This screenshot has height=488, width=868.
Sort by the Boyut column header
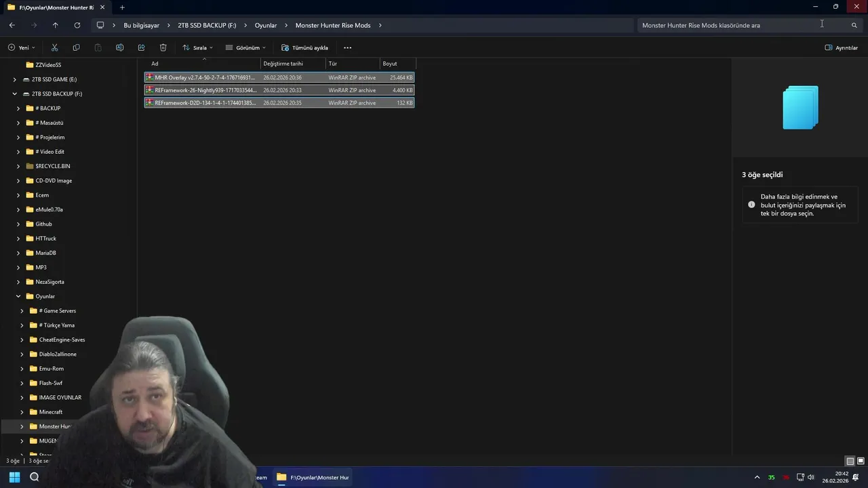click(x=397, y=64)
